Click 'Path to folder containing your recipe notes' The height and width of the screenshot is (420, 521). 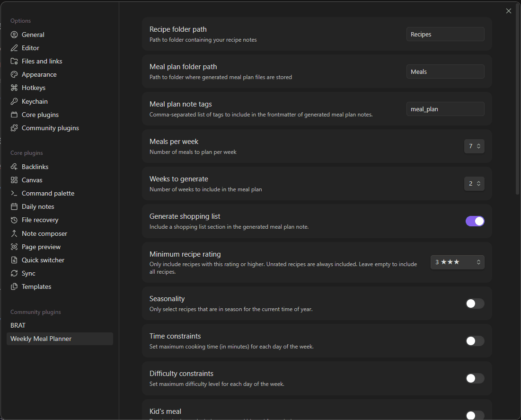203,40
